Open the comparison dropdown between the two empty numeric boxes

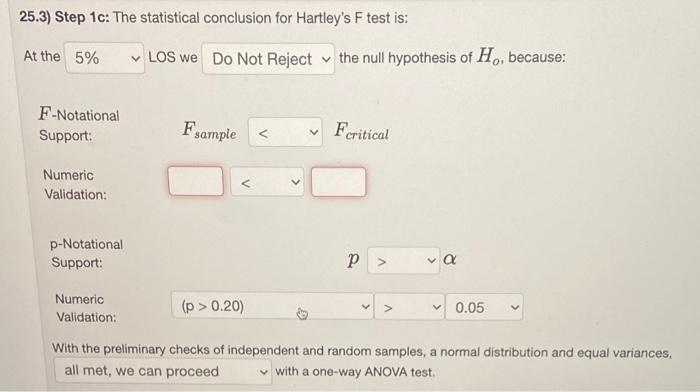pos(267,182)
